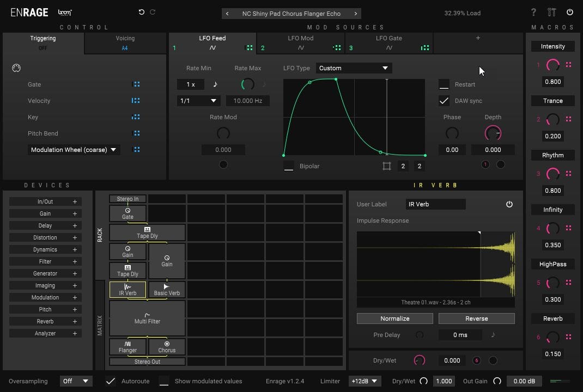Click Pre Delay note sync icon
Image resolution: width=583 pixels, height=392 pixels.
click(493, 335)
